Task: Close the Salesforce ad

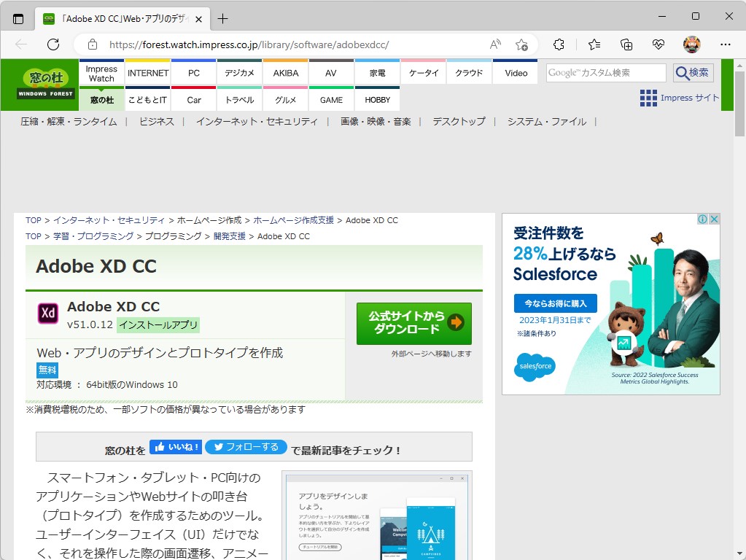Action: [x=714, y=219]
